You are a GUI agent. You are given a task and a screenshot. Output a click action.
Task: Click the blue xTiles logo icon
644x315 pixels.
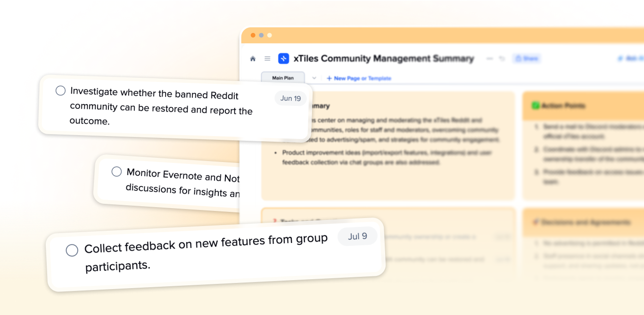point(283,58)
